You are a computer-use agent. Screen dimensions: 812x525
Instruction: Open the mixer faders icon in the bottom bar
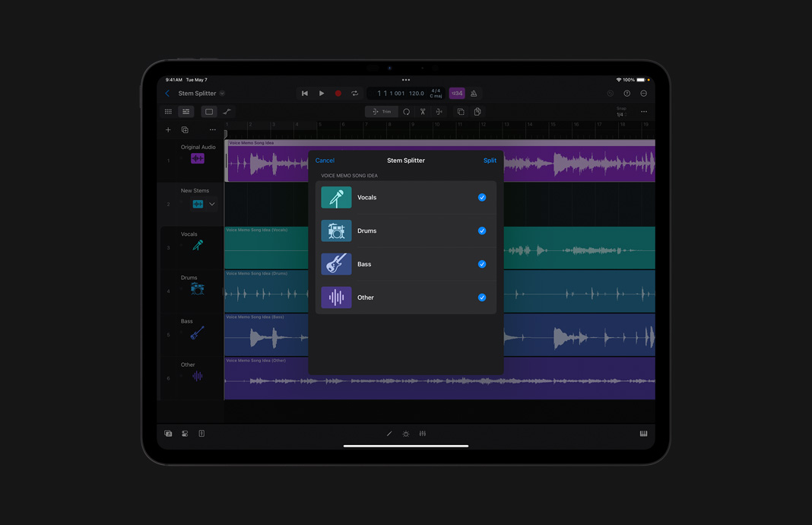422,433
